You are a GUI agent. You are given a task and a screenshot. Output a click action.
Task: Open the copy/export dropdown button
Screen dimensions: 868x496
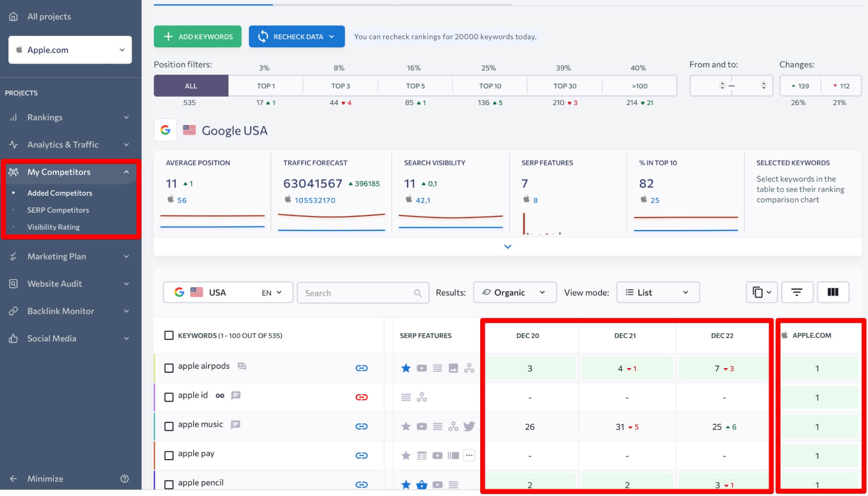point(762,292)
